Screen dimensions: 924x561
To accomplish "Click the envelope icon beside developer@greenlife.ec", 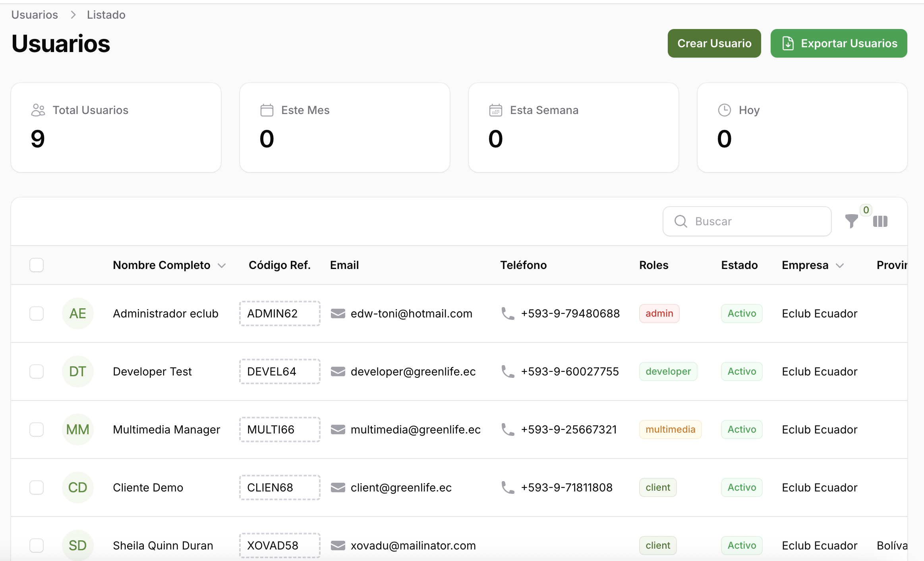I will [338, 371].
